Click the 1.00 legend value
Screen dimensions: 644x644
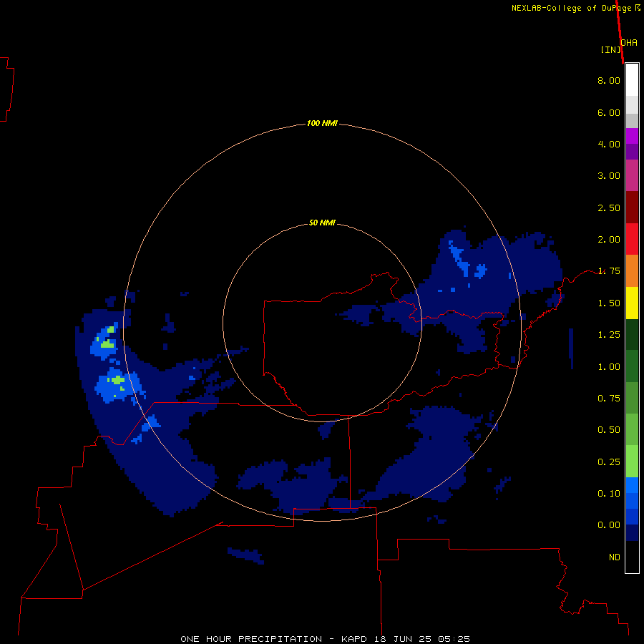point(609,367)
